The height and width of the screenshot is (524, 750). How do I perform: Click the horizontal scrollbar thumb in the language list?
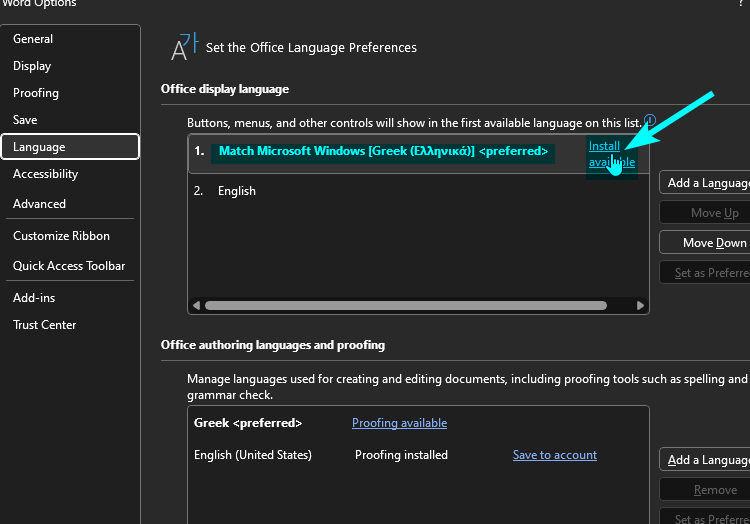[x=406, y=306]
